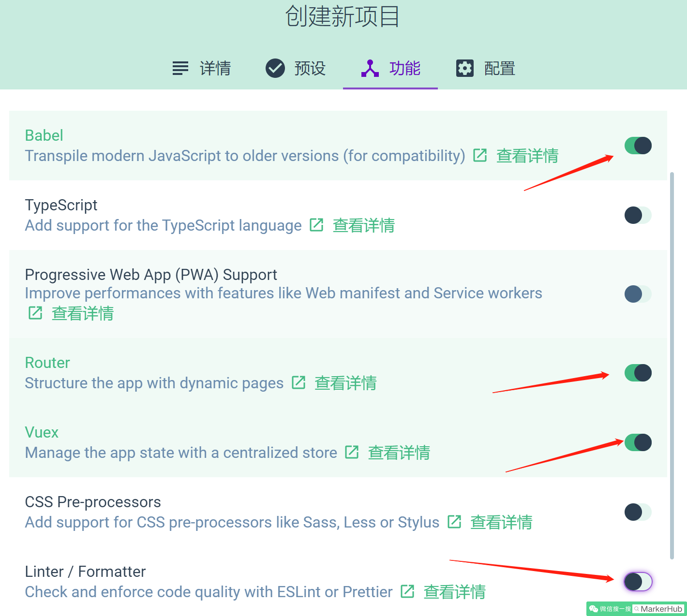This screenshot has height=616, width=687.
Task: Disable the Vuex toggle switch
Action: click(x=638, y=442)
